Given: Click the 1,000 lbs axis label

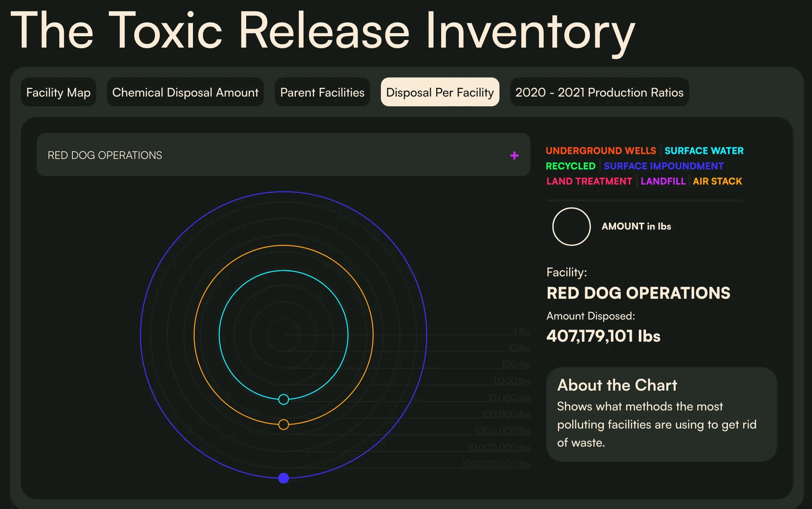Looking at the screenshot, I should pos(512,381).
